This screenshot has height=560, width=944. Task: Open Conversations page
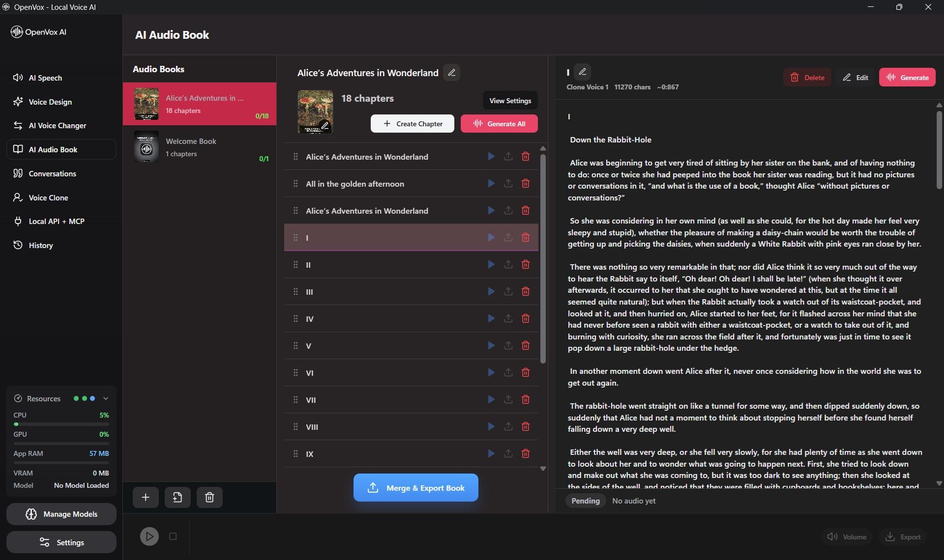click(61, 173)
